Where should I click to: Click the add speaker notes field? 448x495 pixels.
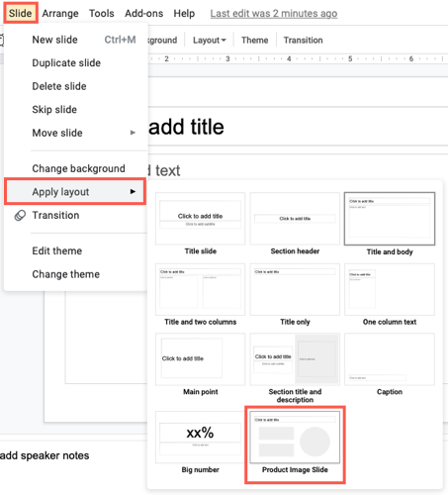point(45,455)
